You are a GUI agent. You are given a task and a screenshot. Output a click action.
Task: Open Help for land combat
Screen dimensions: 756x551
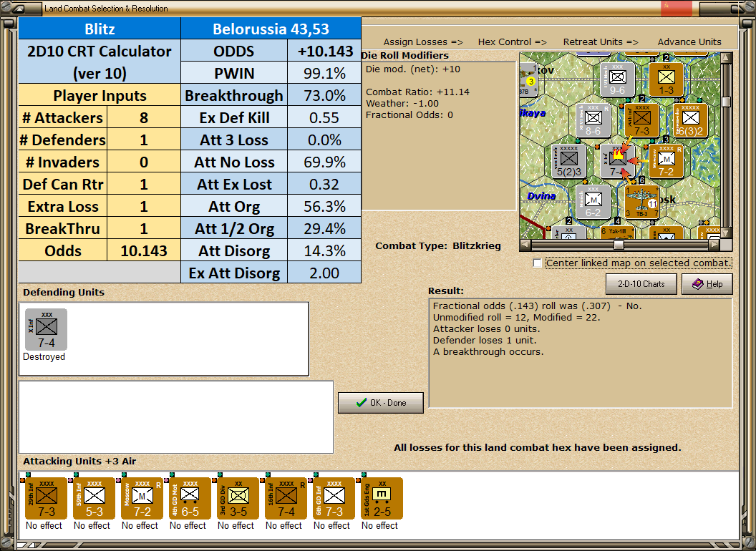pyautogui.click(x=707, y=284)
